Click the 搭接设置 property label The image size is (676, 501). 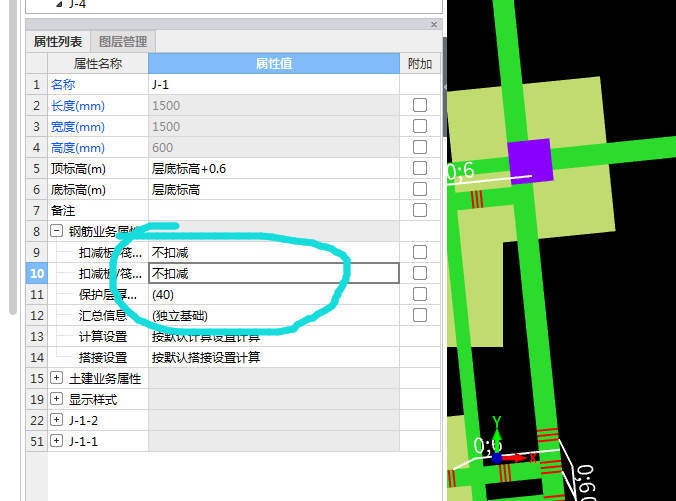pos(103,358)
